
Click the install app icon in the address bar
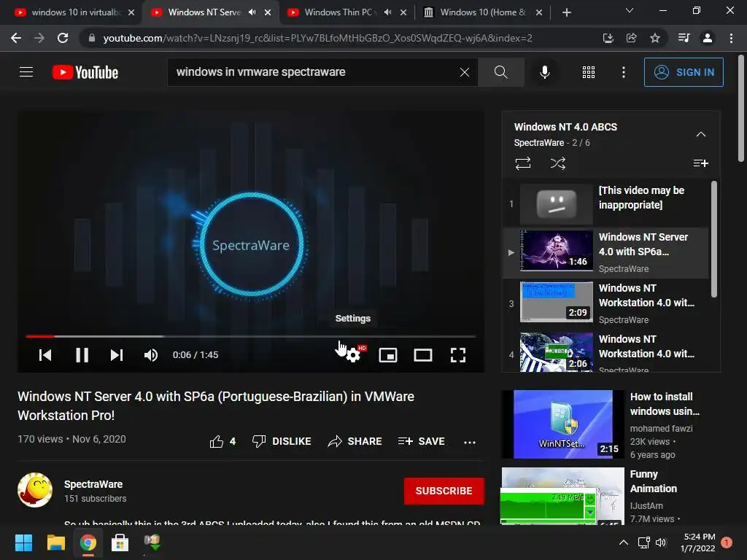(608, 38)
